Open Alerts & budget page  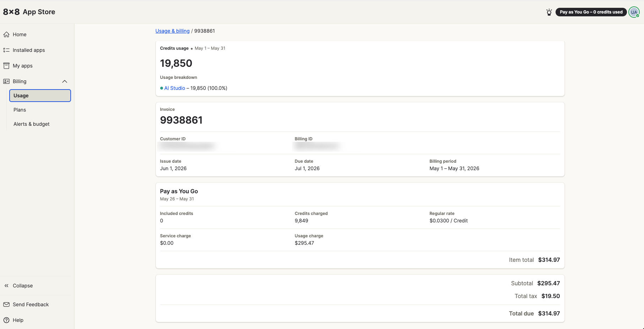(40, 124)
